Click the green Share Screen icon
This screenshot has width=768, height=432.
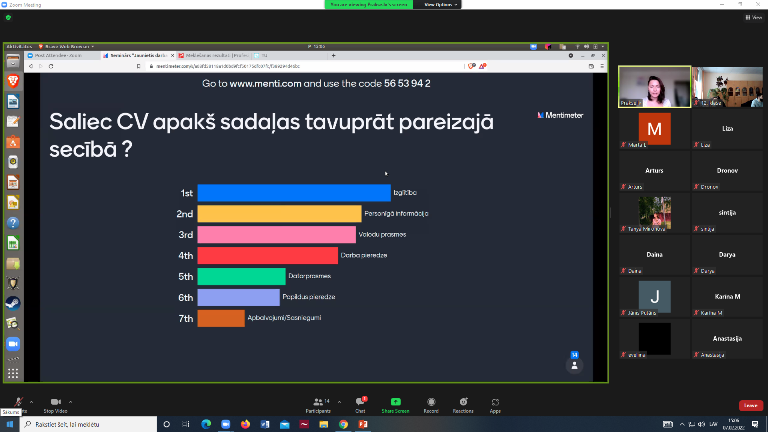396,401
